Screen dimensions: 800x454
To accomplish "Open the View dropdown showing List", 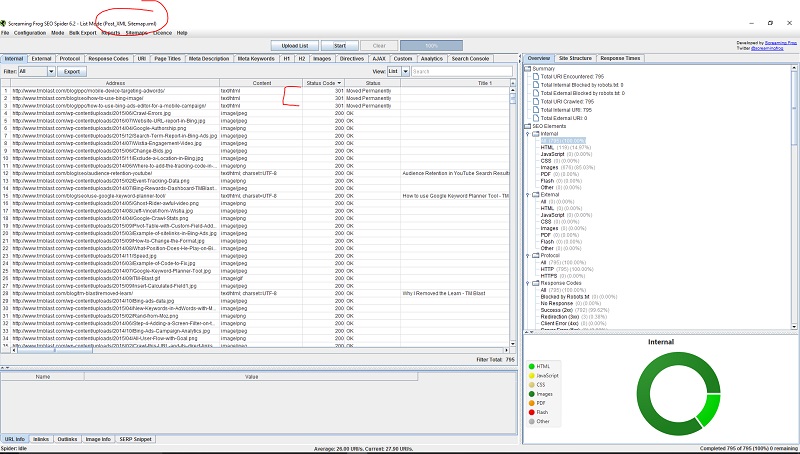I will 398,71.
